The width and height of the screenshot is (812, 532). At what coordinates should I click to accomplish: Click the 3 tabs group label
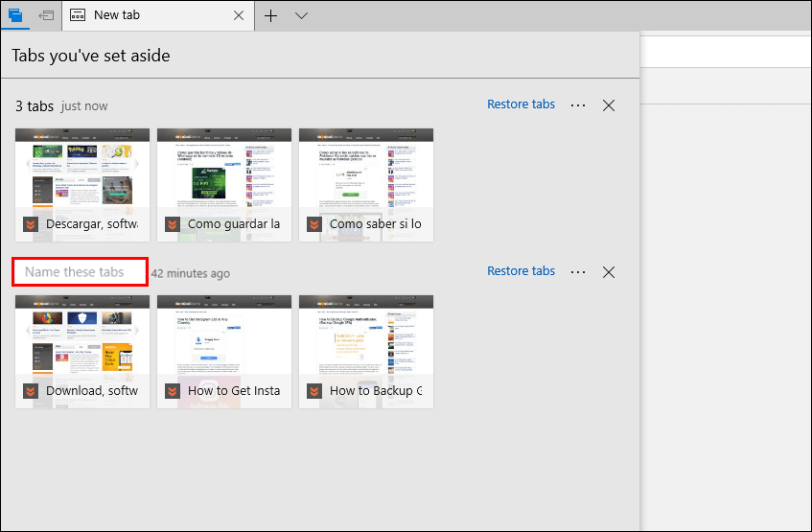point(35,106)
